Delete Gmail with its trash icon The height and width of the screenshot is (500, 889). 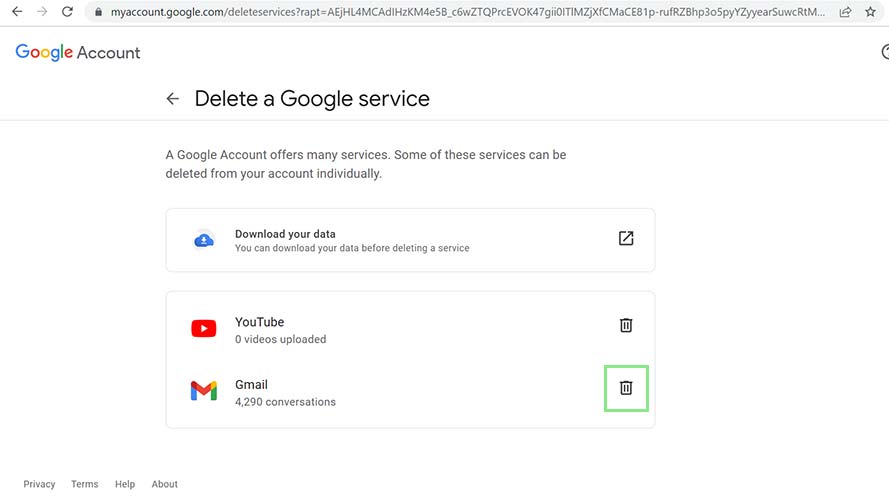(x=625, y=388)
